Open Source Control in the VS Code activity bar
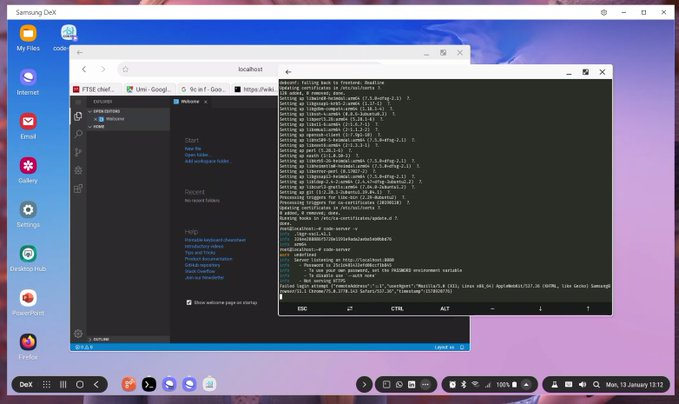This screenshot has width=679, height=404. [78, 152]
